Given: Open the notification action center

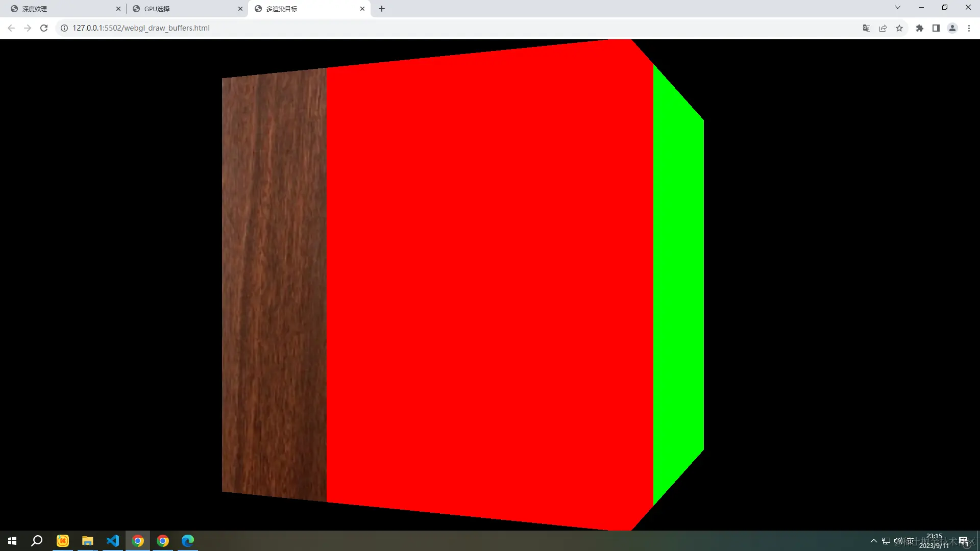Looking at the screenshot, I should 963,541.
